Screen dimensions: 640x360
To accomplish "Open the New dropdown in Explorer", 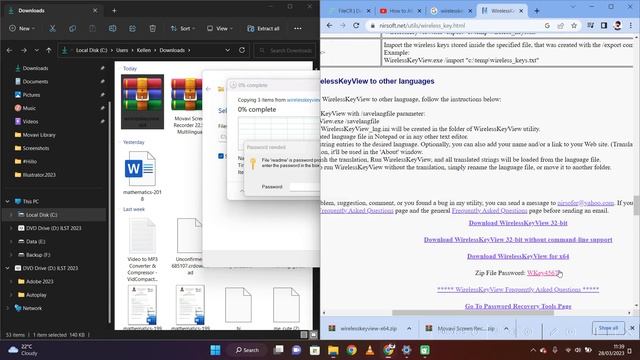I will 22,29.
